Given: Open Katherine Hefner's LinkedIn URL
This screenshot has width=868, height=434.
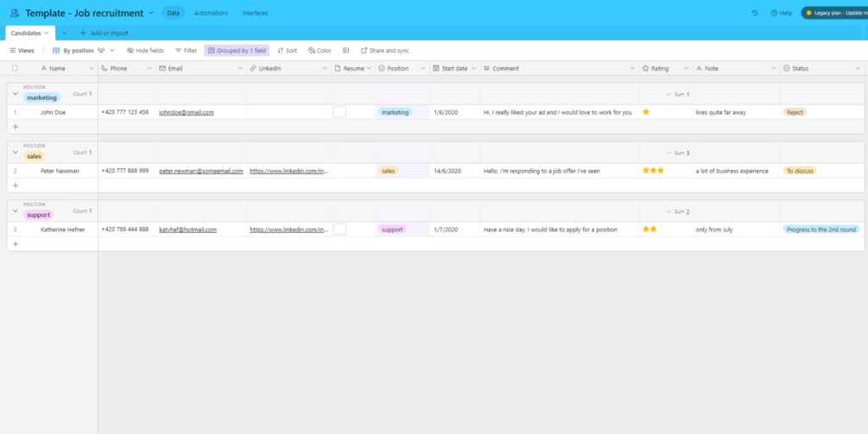Looking at the screenshot, I should [x=289, y=230].
